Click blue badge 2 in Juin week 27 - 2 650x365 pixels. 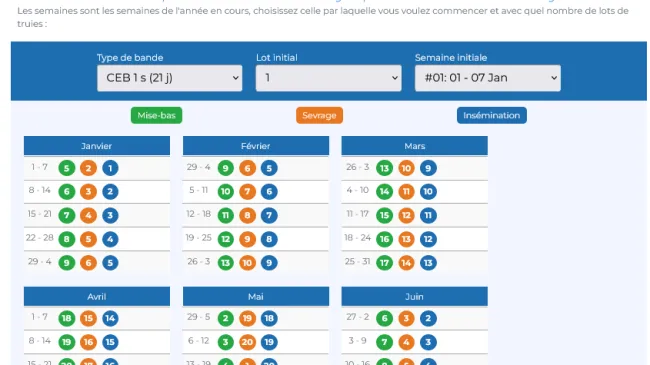coord(428,318)
